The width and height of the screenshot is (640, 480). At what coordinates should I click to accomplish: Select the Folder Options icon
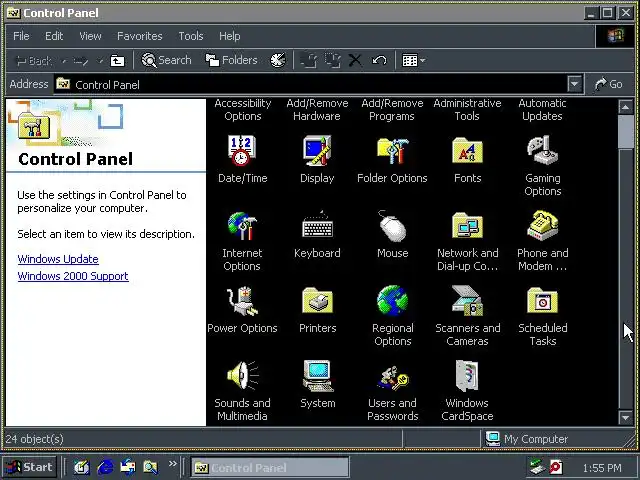coord(392,151)
